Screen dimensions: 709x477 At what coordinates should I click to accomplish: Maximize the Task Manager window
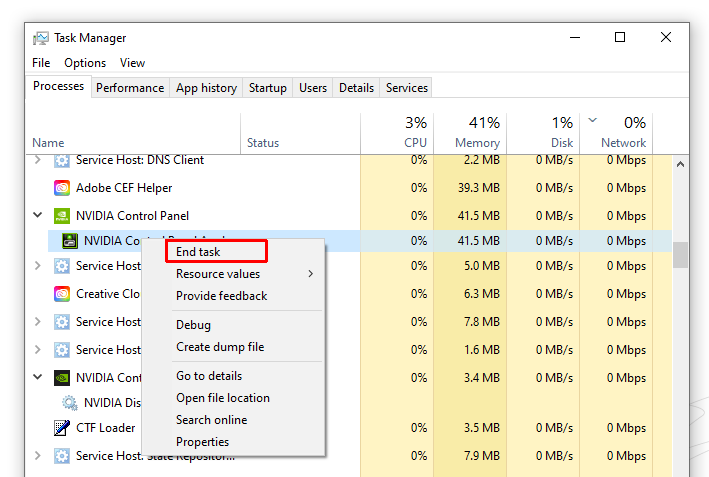coord(620,37)
